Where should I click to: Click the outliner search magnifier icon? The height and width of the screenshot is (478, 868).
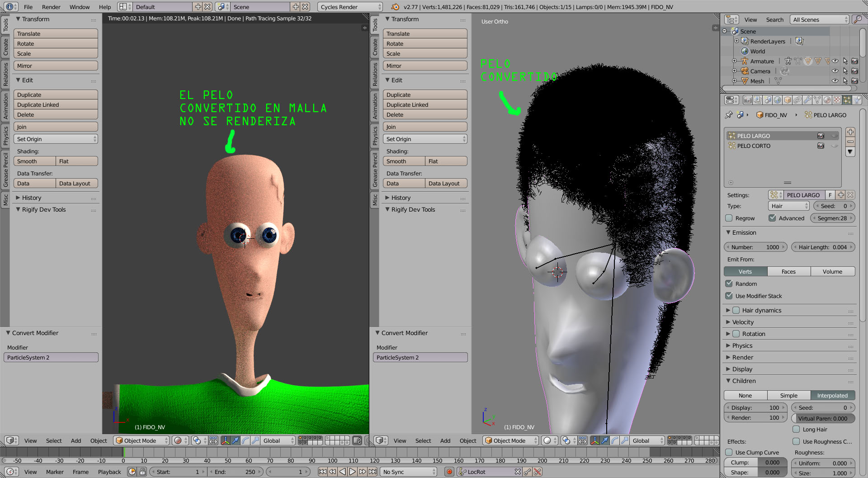[x=857, y=19]
